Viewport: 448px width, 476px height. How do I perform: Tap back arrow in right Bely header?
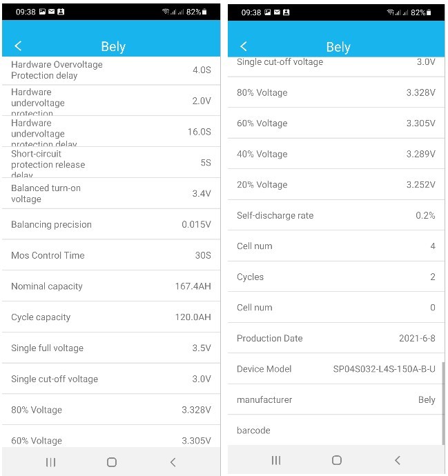[x=244, y=46]
